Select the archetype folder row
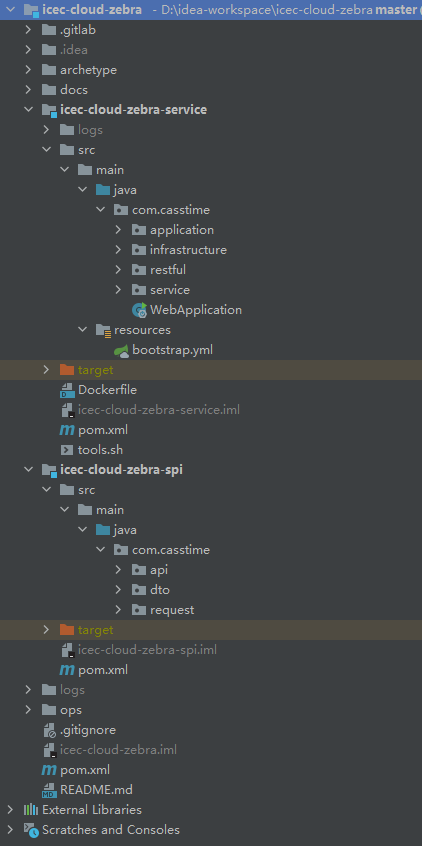422x846 pixels. click(211, 70)
